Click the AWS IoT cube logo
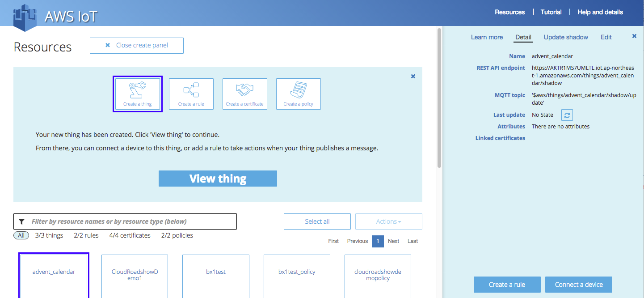The width and height of the screenshot is (644, 298). pyautogui.click(x=25, y=17)
